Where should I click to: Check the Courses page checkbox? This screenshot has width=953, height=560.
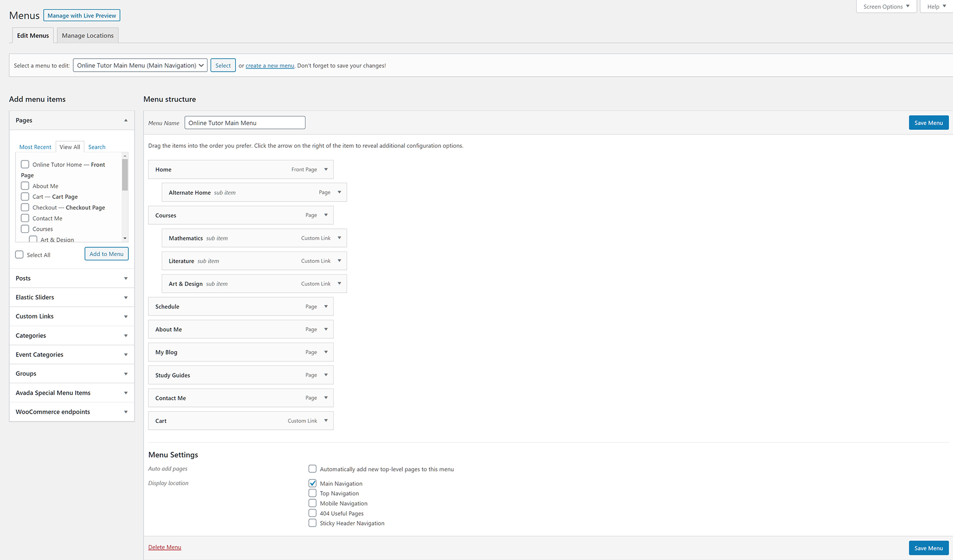(x=25, y=229)
